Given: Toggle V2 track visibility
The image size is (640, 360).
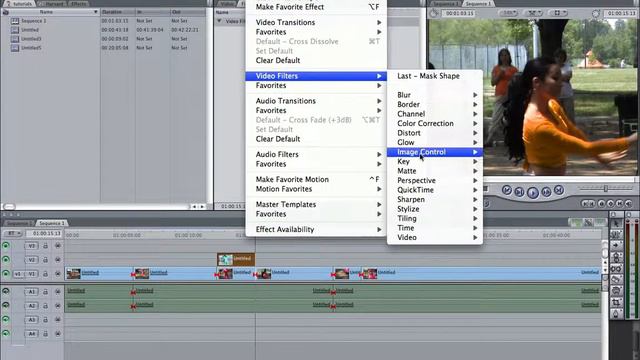Looking at the screenshot, I should (x=6, y=260).
